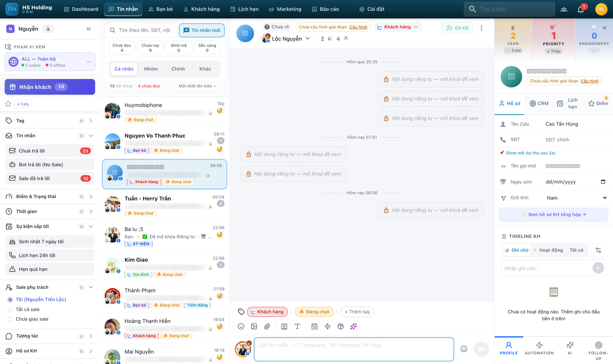The height and width of the screenshot is (364, 613).
Task: Open the TL user avatar menu
Action: (601, 9)
